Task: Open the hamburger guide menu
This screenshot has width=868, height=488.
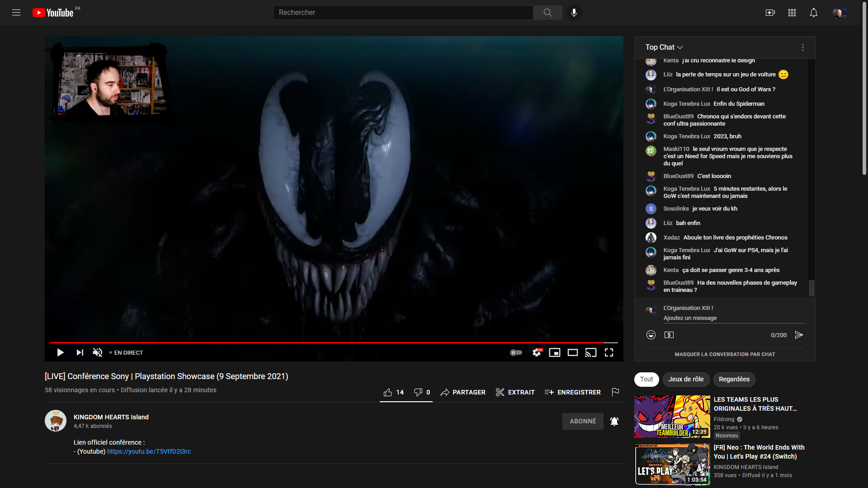Action: [16, 13]
